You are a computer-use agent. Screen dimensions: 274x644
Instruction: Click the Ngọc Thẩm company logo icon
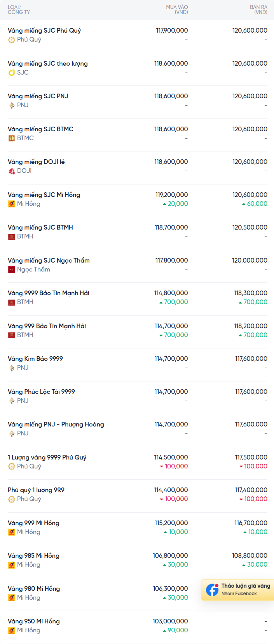[12, 270]
